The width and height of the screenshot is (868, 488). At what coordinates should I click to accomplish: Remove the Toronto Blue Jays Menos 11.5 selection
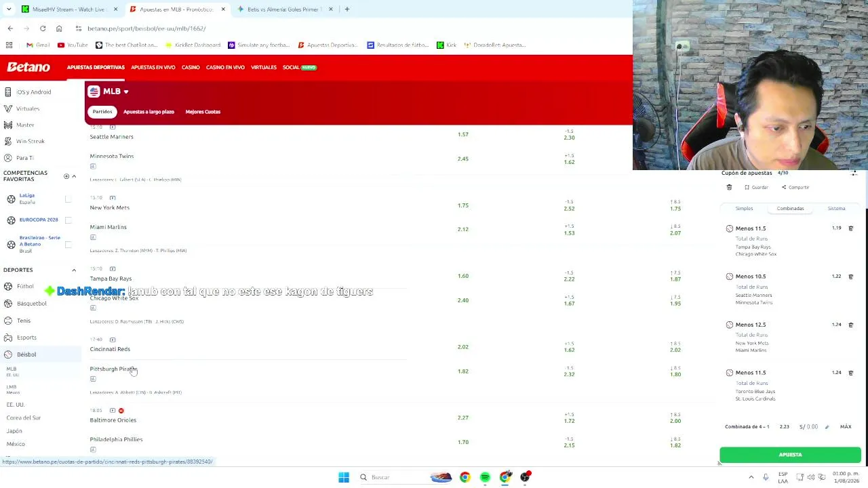click(851, 373)
